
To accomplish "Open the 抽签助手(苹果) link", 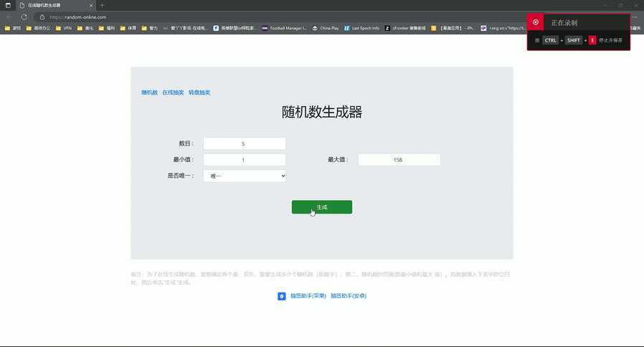I will tap(308, 295).
